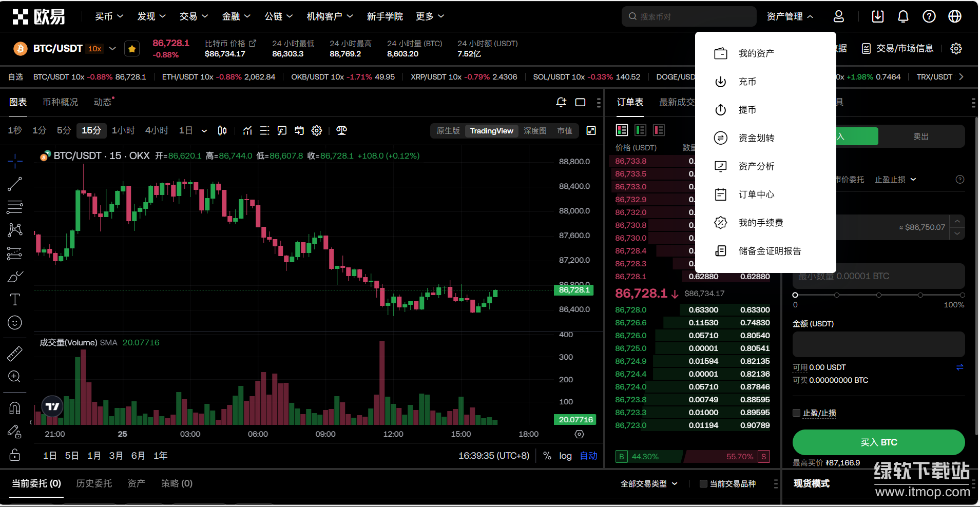Enable the 止盈/止损 checkbox
Viewport: 980px width, 507px height.
797,413
